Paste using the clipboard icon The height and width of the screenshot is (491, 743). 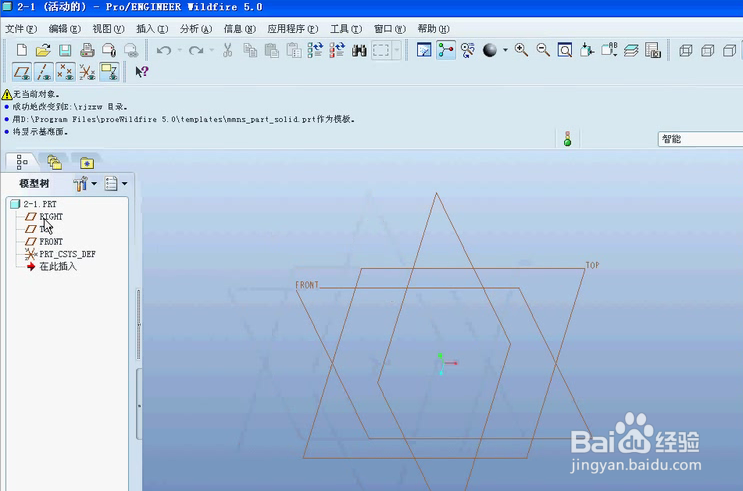[272, 50]
